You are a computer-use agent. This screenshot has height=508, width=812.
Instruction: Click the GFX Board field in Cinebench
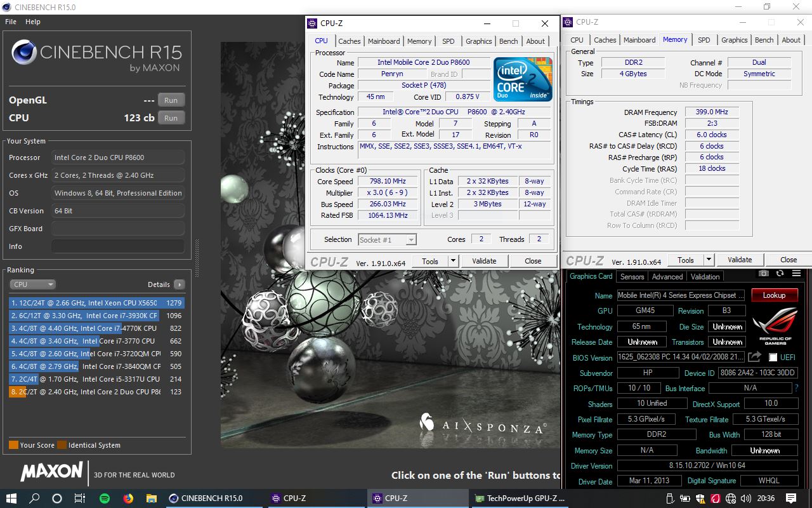click(118, 229)
